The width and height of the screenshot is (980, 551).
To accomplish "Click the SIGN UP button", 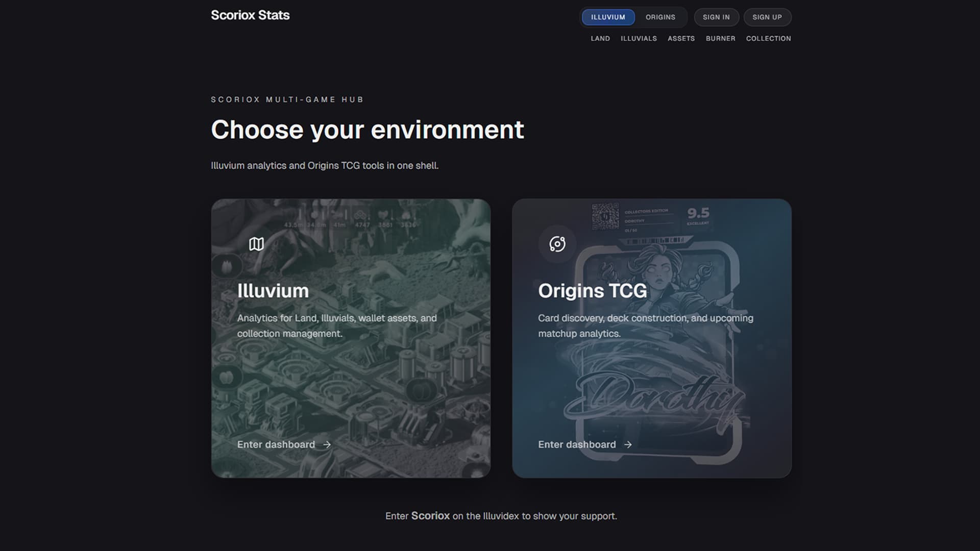I will [767, 17].
